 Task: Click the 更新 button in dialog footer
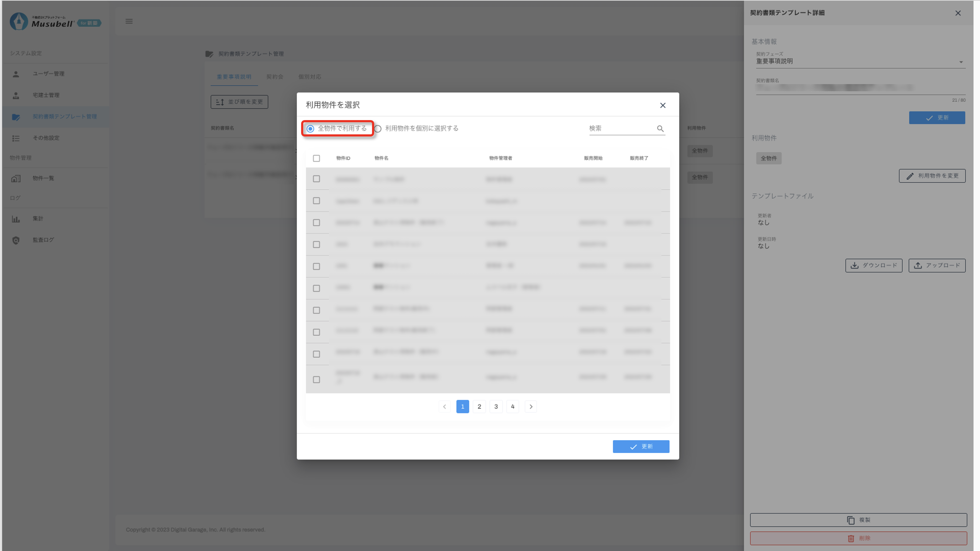(641, 446)
